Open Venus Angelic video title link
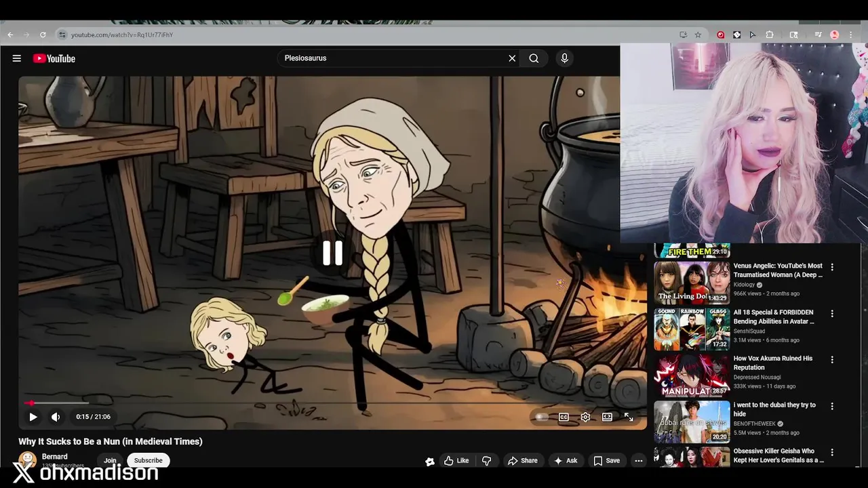Image resolution: width=868 pixels, height=488 pixels. click(x=778, y=270)
